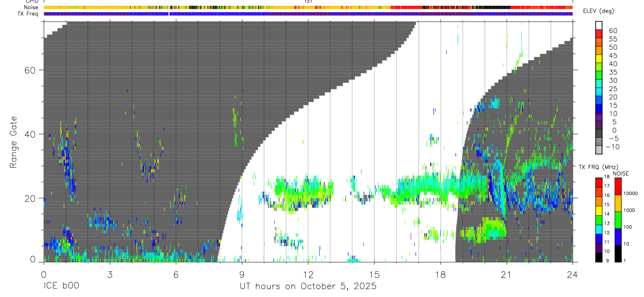
Task: Click the 1000 value on NOISE scale
Action: [x=629, y=210]
